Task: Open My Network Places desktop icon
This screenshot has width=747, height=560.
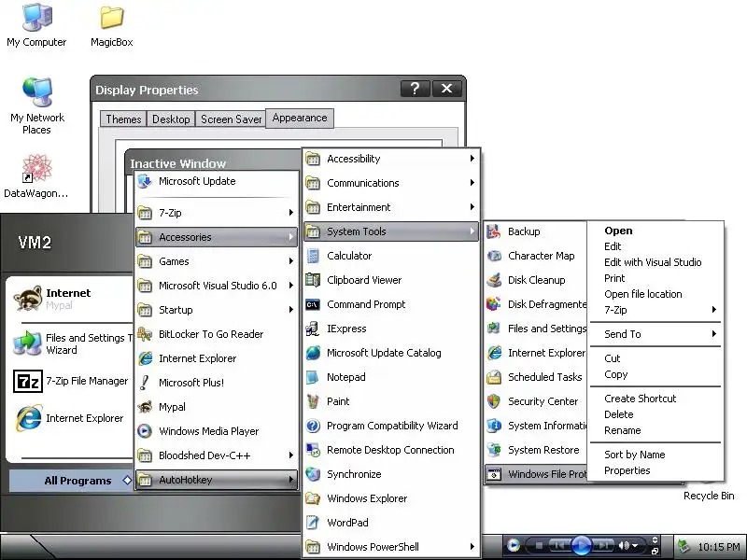Action: click(36, 105)
